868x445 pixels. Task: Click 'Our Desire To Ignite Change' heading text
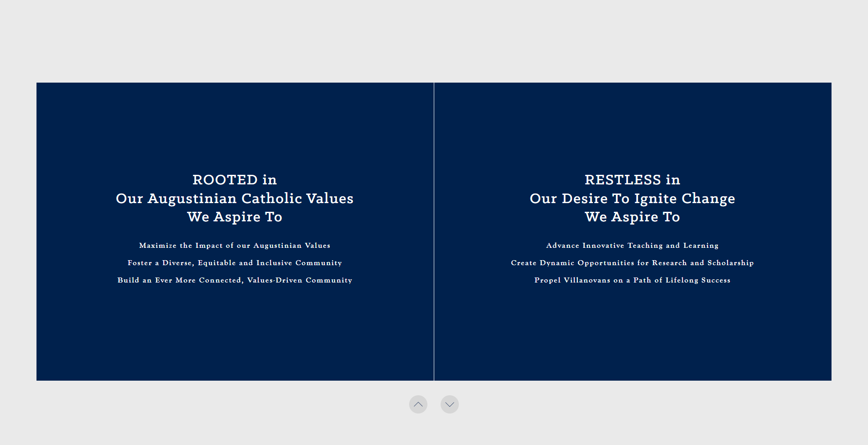[x=632, y=199]
